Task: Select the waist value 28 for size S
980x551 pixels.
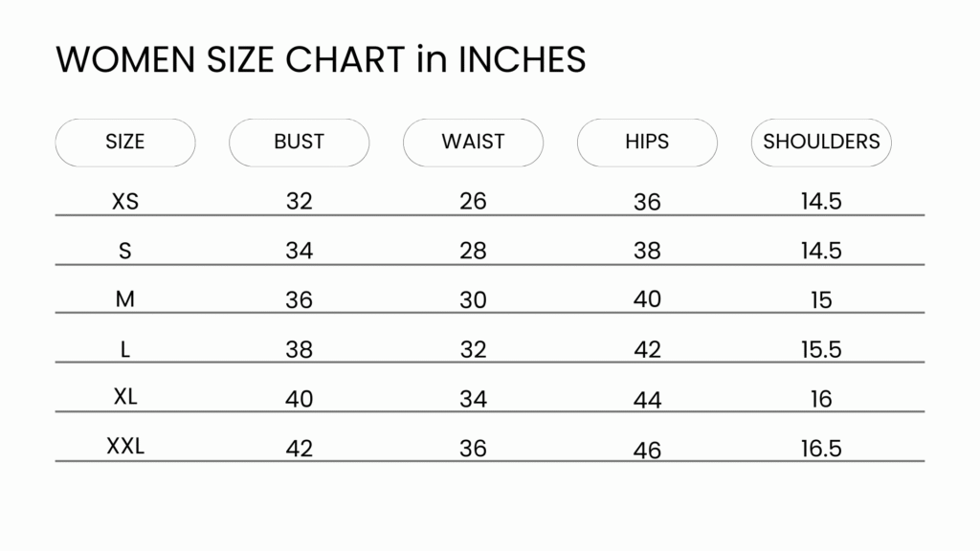Action: [473, 252]
